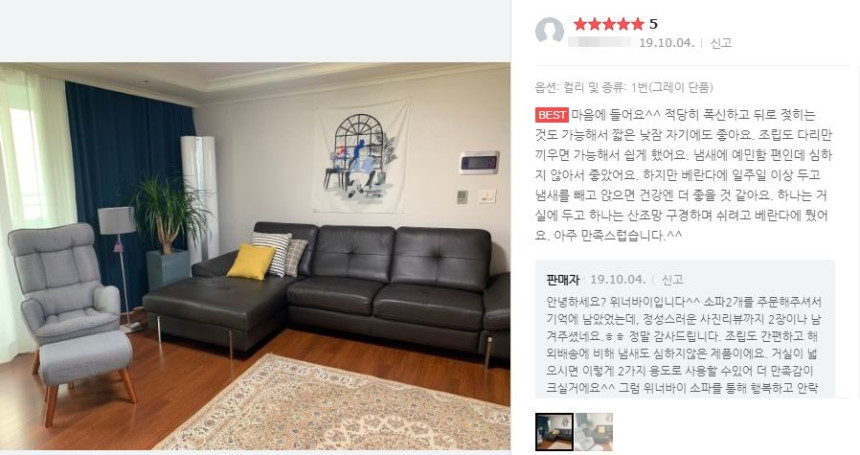Click the seller reply date 19.10.04.
The width and height of the screenshot is (860, 455).
[x=618, y=280]
